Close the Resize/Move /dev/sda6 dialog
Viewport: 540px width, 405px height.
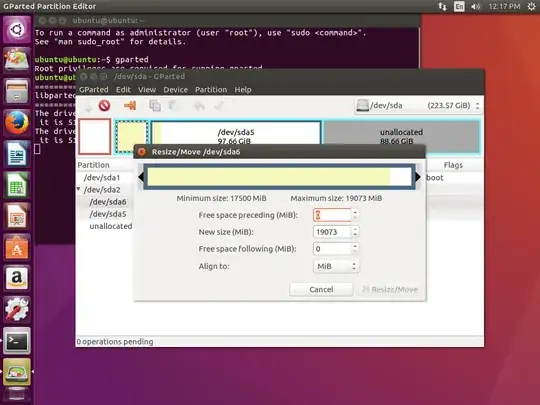tap(142, 152)
